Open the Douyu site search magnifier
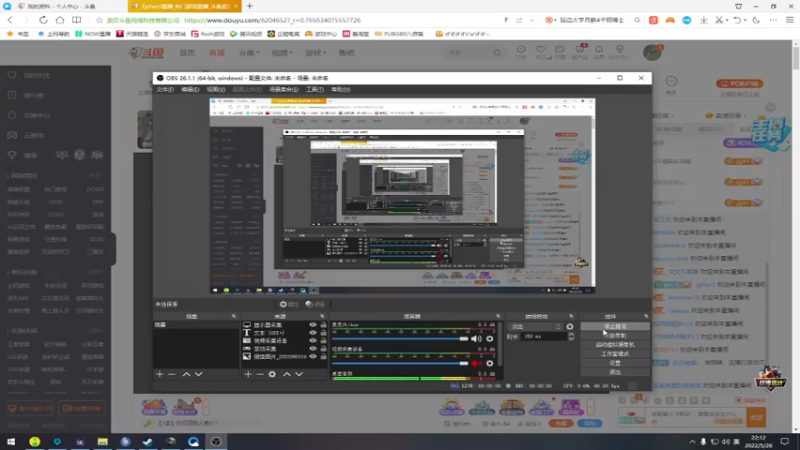 pos(497,53)
